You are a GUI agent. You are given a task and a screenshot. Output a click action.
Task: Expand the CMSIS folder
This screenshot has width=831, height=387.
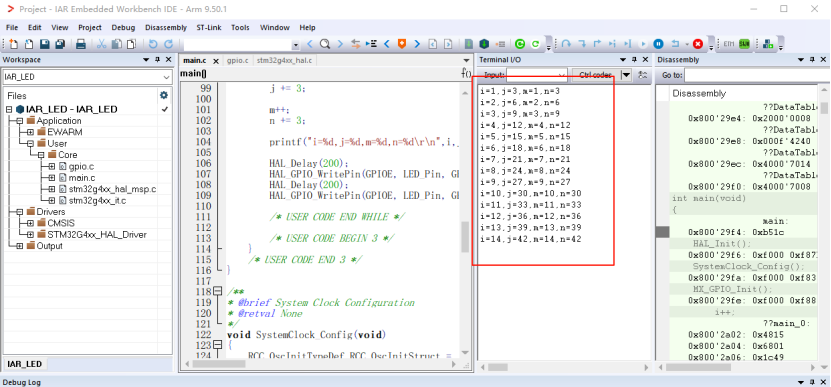[30, 223]
